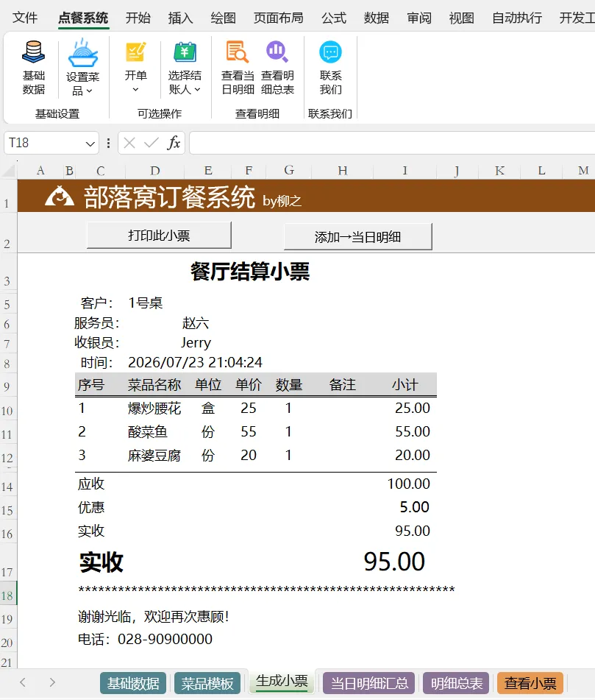
Task: Switch to the 绘图 ribbon tab
Action: tap(223, 18)
